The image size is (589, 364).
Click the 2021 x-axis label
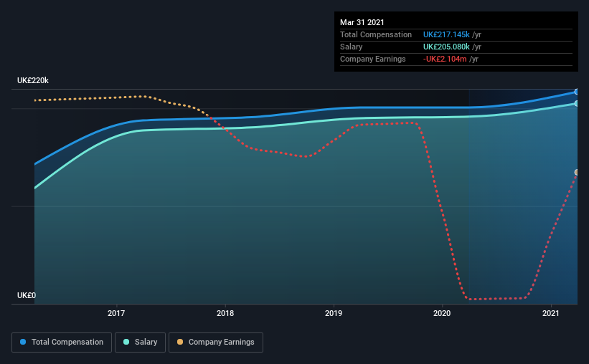551,313
